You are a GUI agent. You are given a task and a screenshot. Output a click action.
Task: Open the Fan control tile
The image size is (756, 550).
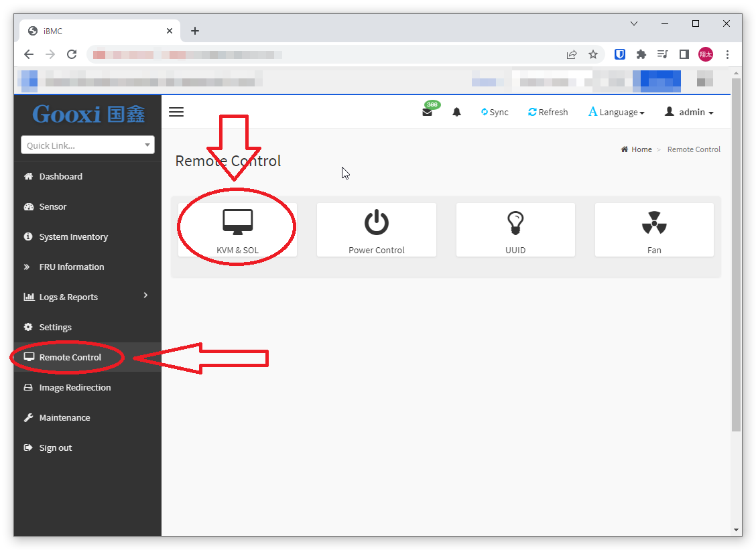tap(653, 230)
